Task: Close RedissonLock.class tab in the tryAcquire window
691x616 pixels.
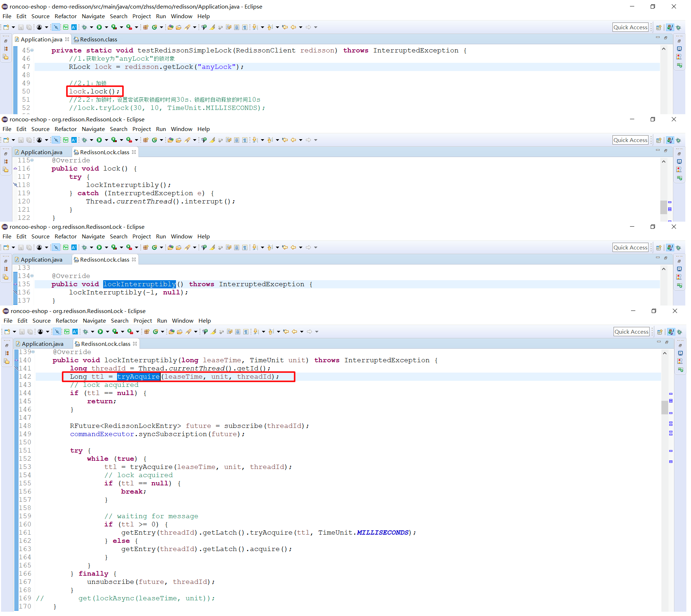Action: 135,344
